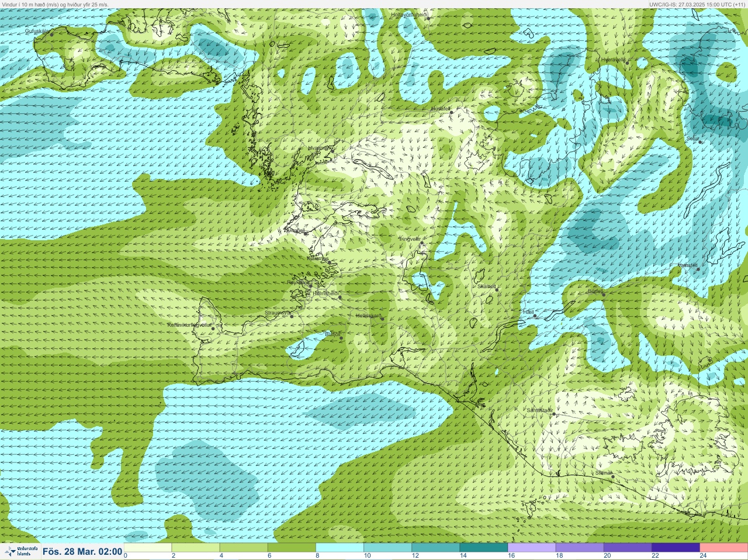Viewport: 748px width, 560px height.
Task: Pick the 20–22 m/s violet legend swatch
Action: coord(628,548)
